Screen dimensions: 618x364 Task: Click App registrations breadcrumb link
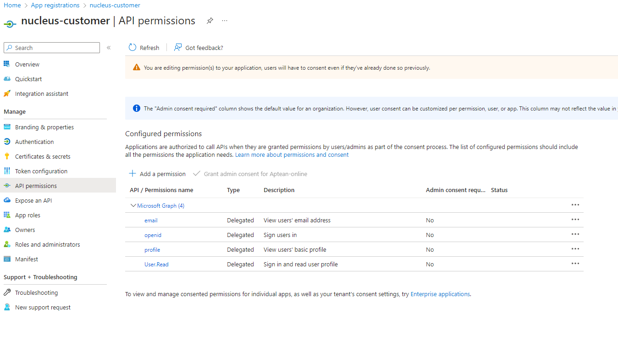55,6
